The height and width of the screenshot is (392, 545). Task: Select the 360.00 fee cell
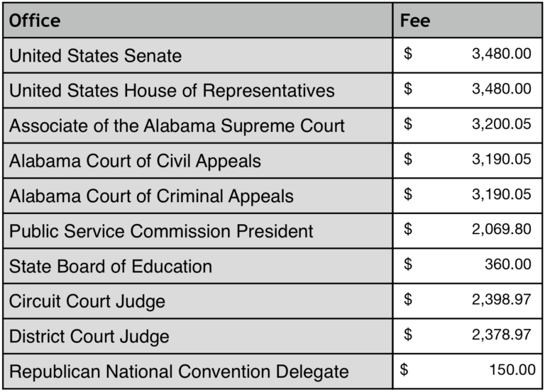point(508,265)
